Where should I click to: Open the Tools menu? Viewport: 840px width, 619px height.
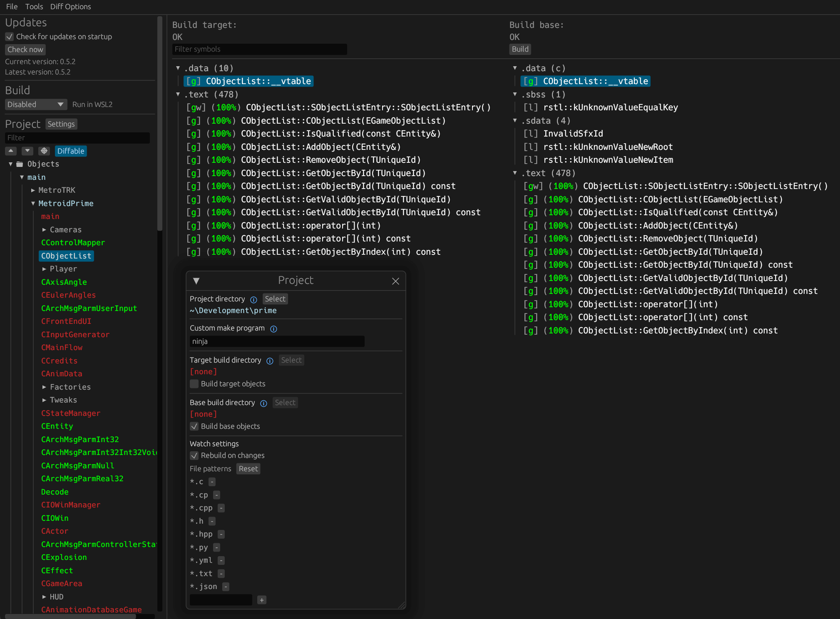[x=34, y=7]
